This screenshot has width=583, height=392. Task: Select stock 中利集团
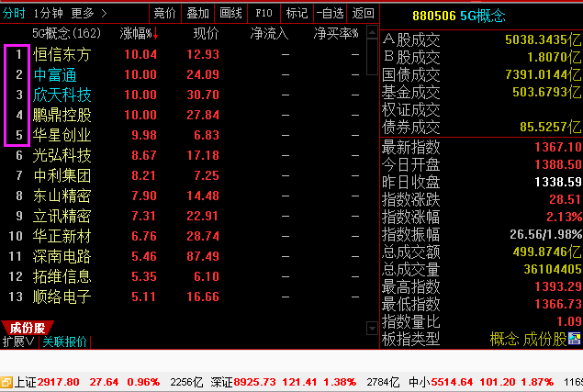[x=62, y=175]
